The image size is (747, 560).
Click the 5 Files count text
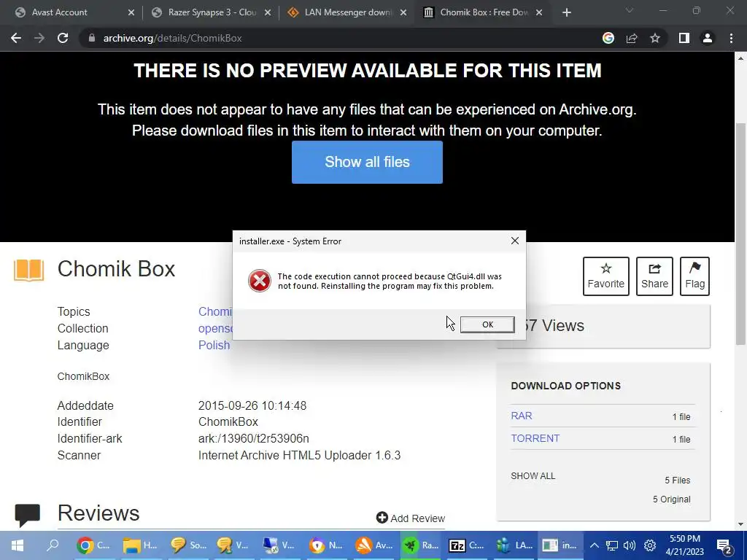click(x=678, y=480)
